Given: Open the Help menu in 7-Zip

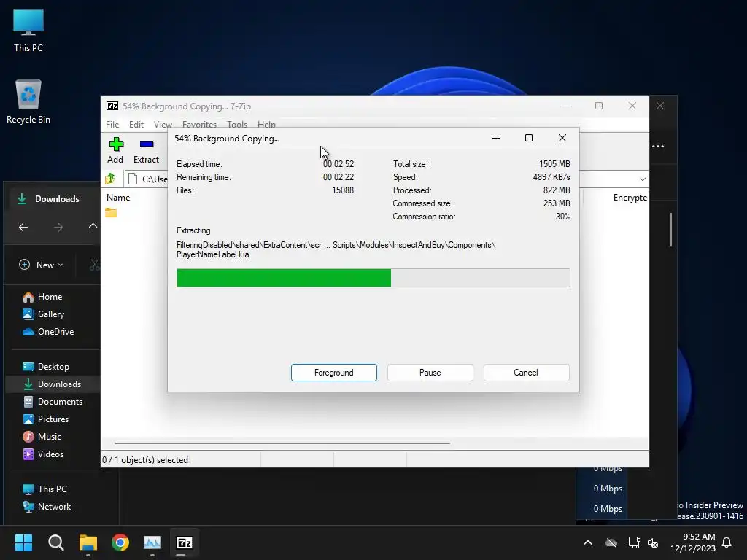Looking at the screenshot, I should pyautogui.click(x=266, y=124).
